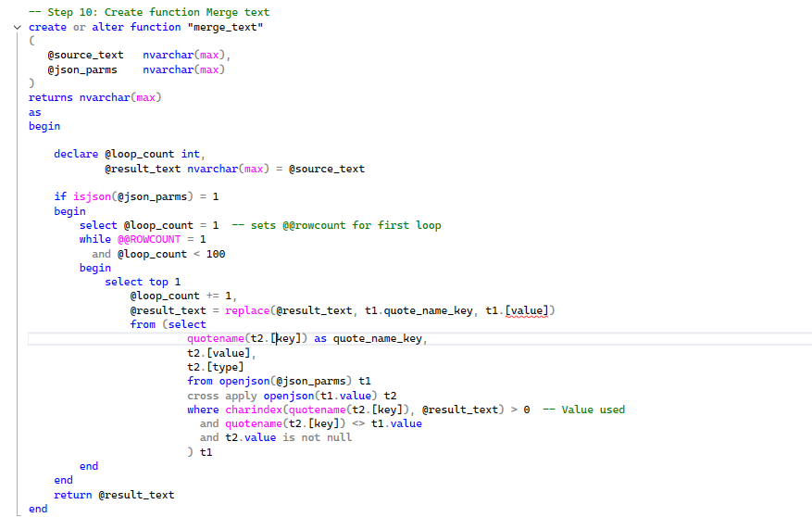Collapse the create or alter function block
This screenshot has width=812, height=517.
click(x=18, y=28)
